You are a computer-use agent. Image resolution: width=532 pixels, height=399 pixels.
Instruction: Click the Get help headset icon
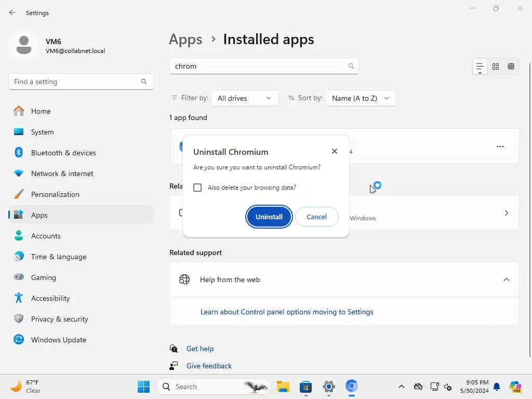(x=174, y=349)
